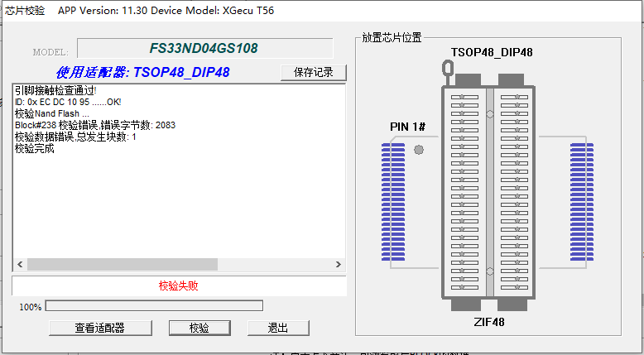
Task: Click the log's horizontal scrollbar thumb
Action: click(x=122, y=264)
